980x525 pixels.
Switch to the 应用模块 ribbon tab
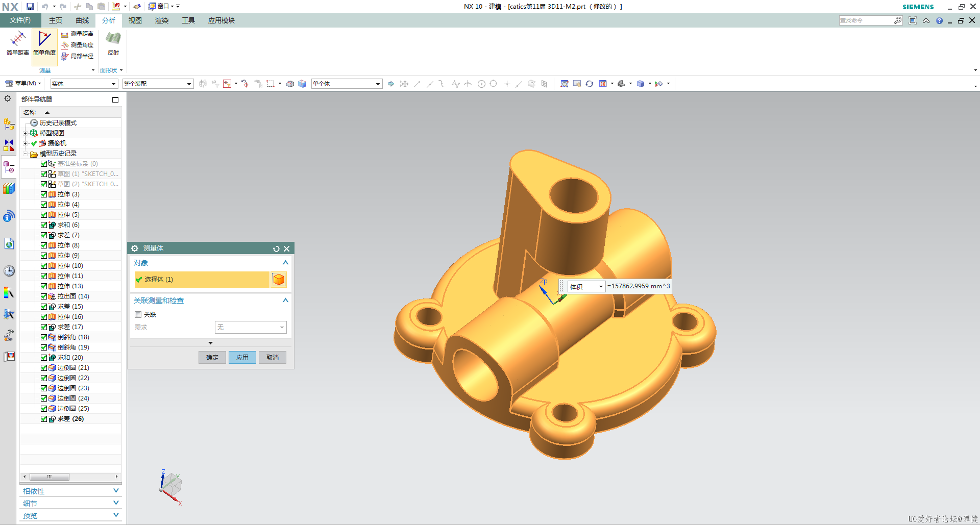tap(222, 20)
